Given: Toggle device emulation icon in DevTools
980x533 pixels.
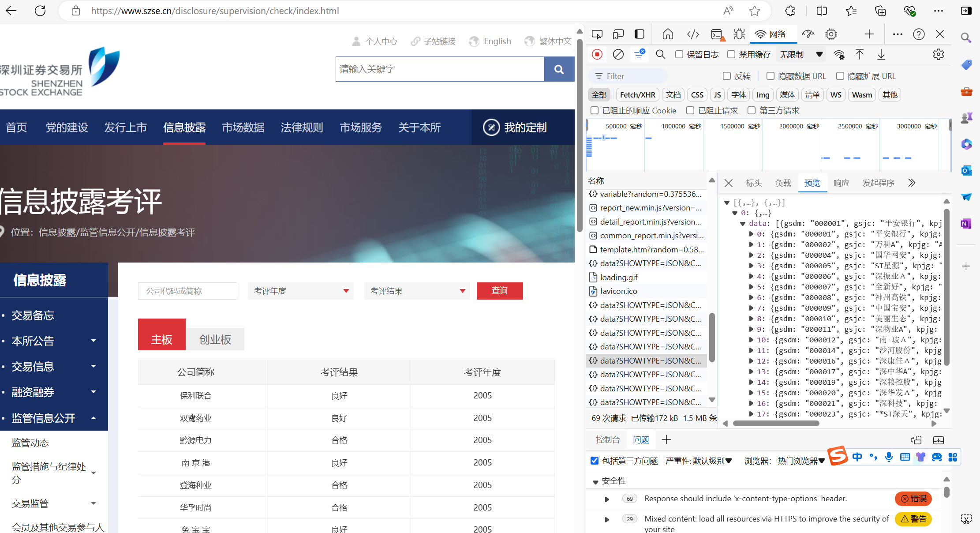Looking at the screenshot, I should tap(618, 34).
